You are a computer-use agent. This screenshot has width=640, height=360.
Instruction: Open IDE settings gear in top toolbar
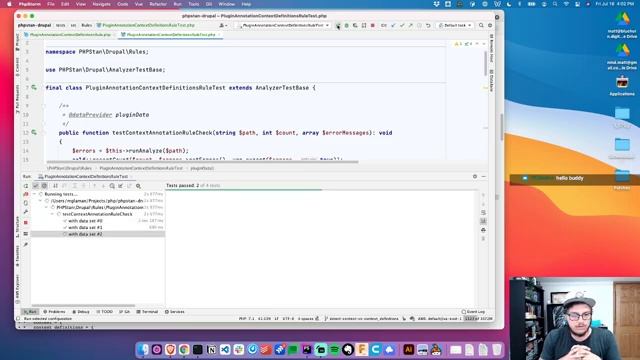490,25
